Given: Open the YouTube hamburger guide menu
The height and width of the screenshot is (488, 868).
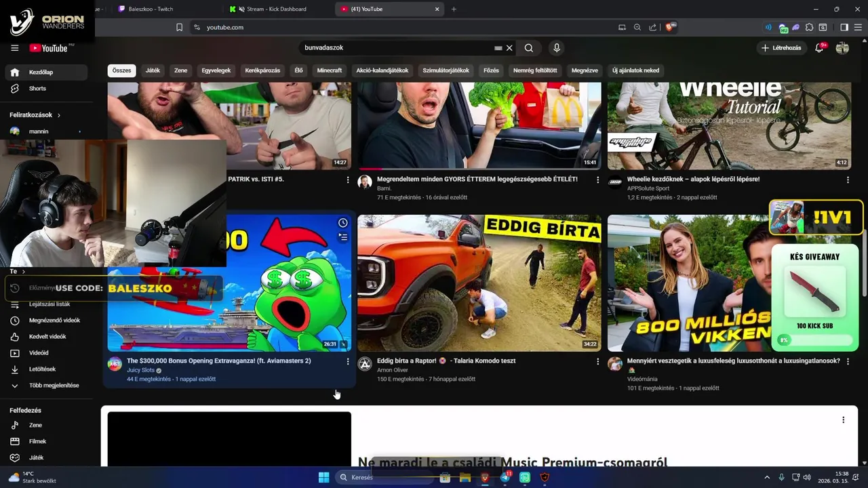Looking at the screenshot, I should click(x=14, y=47).
